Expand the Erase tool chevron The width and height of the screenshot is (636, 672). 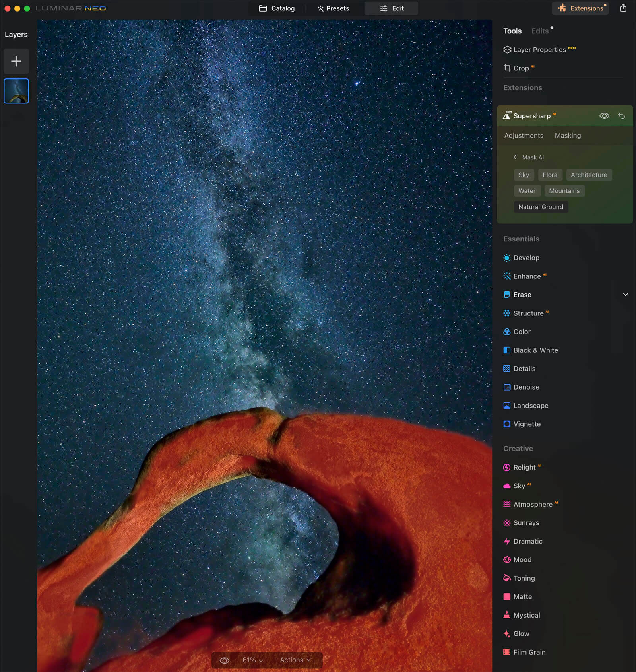(x=625, y=295)
